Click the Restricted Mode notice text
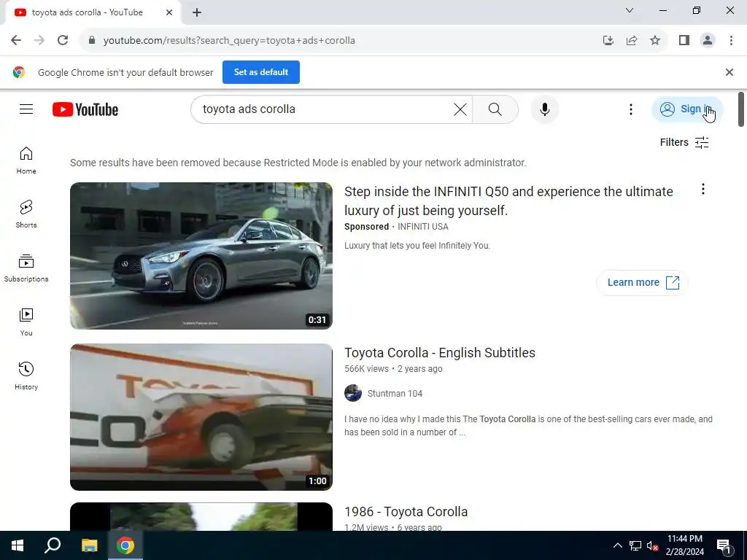Viewport: 747px width, 560px height. click(298, 163)
